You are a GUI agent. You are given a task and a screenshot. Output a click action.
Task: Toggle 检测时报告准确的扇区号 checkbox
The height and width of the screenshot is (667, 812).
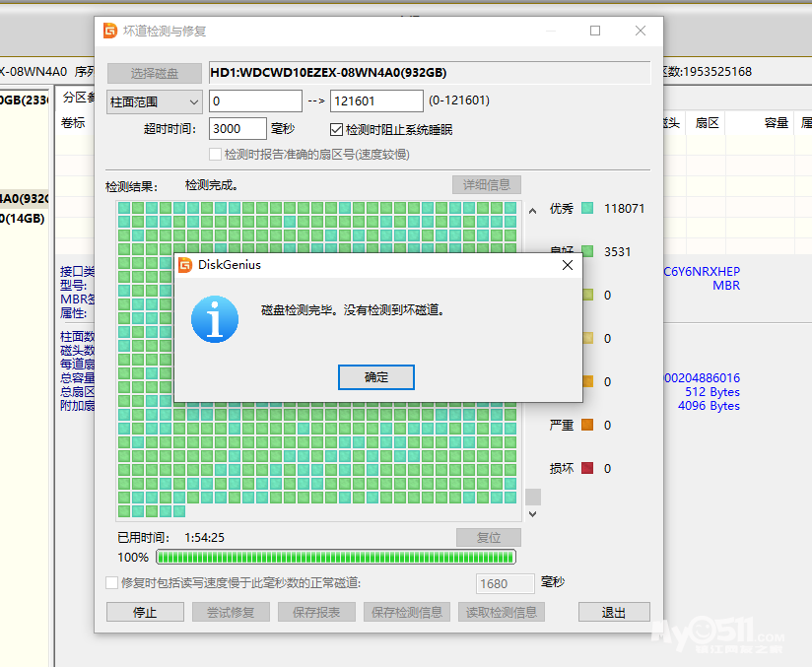pos(216,155)
